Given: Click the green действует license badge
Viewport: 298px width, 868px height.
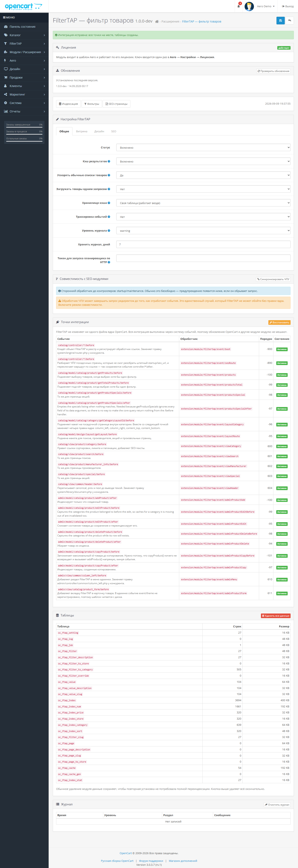Looking at the screenshot, I should tap(284, 48).
